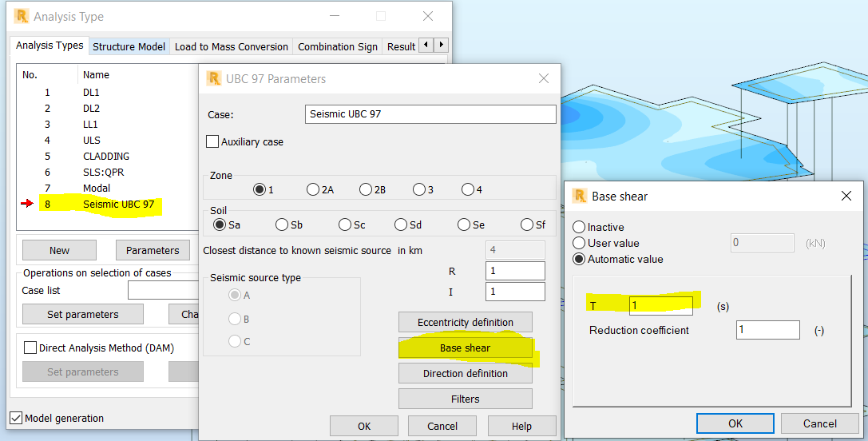868x441 pixels.
Task: Select Seismic UBC 97 case row
Action: tap(118, 204)
